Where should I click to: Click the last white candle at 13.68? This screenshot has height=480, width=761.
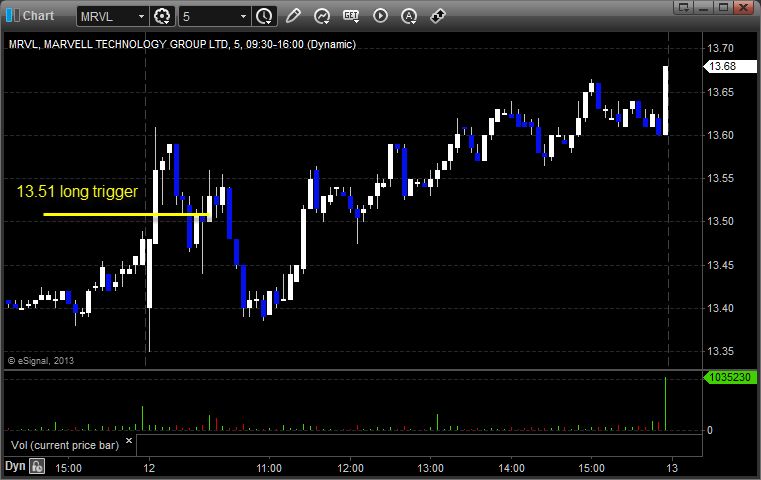[665, 100]
